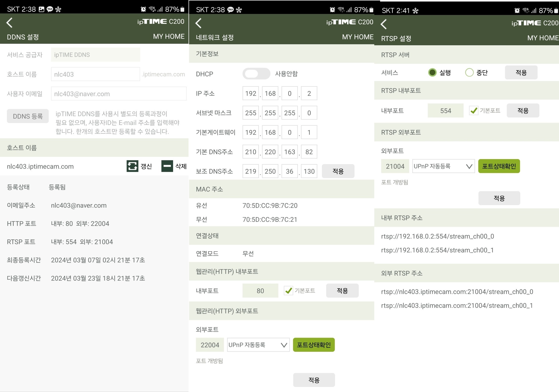This screenshot has width=559, height=392.
Task: Click IP 주소 first octet field 192
Action: click(x=251, y=93)
